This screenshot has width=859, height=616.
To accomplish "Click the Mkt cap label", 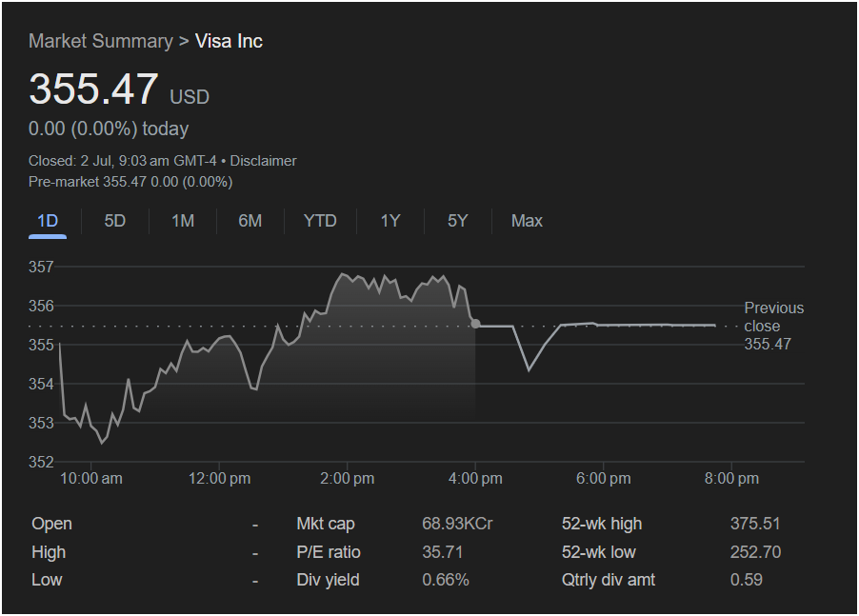I will pyautogui.click(x=326, y=524).
